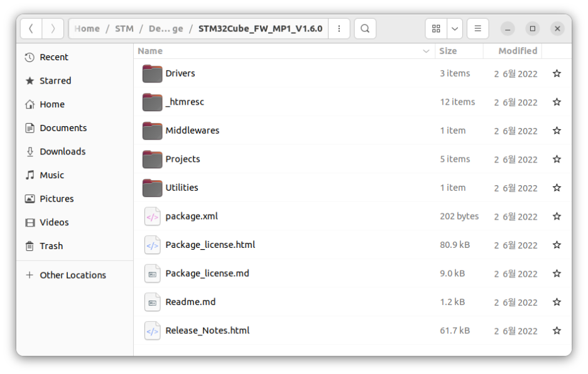
Task: Open Pictures in the sidebar
Action: coord(75,199)
